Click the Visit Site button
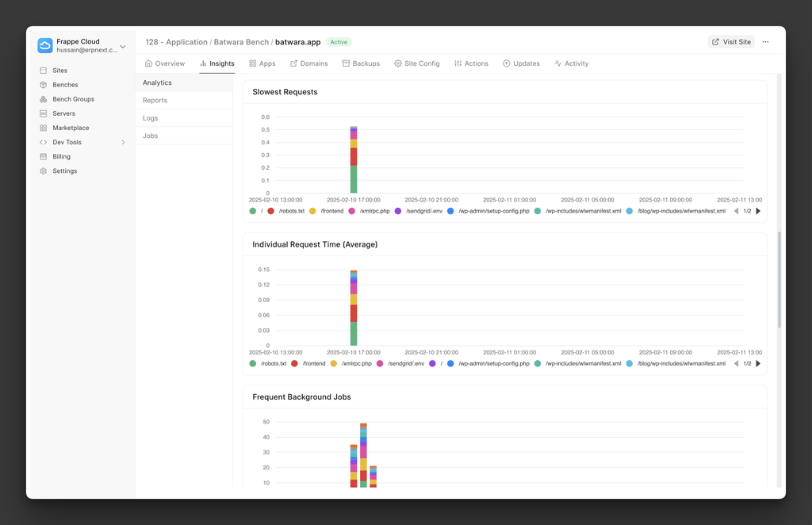The height and width of the screenshot is (525, 812). tap(730, 42)
